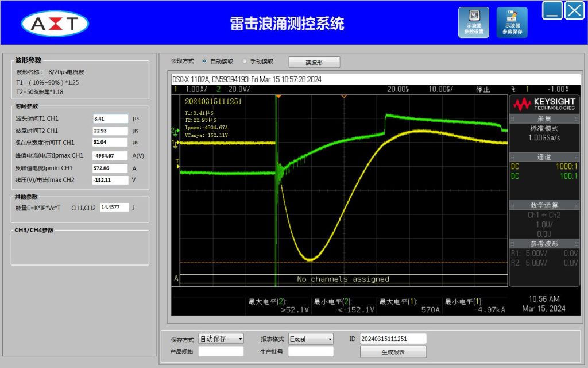Focus the 产品规格 product spec field
588x368 pixels.
pos(221,351)
